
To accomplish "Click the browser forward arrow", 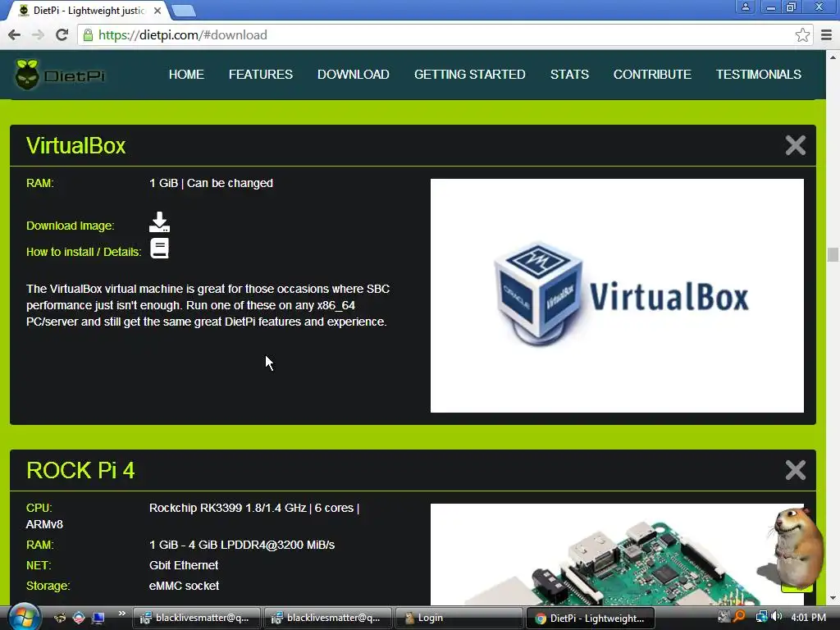I will tap(38, 34).
